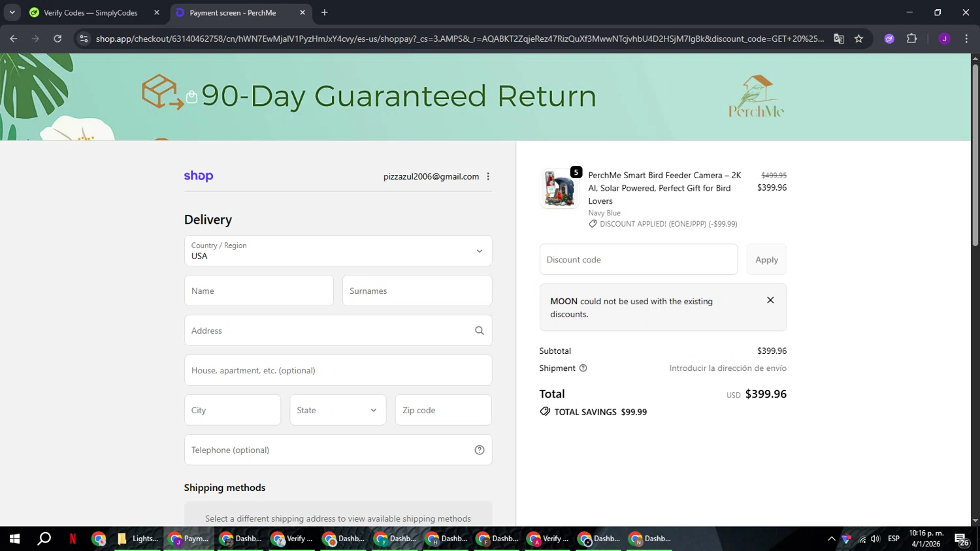Click the Shipment info question mark icon
The width and height of the screenshot is (980, 551).
583,368
